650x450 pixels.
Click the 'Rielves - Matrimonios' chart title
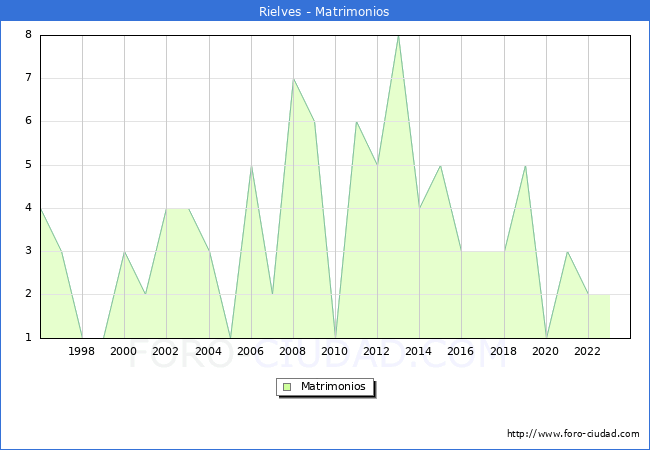[325, 12]
